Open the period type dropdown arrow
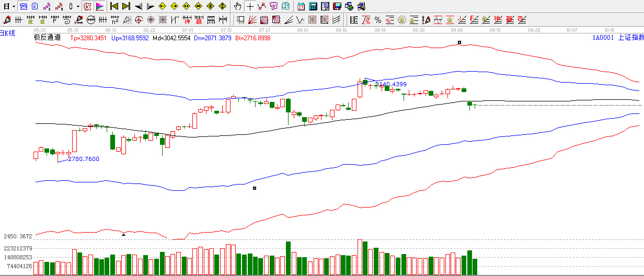The image size is (644, 276). [x=14, y=7]
